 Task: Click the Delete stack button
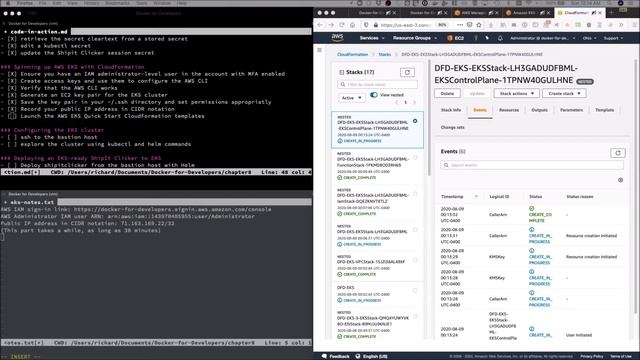click(x=447, y=93)
